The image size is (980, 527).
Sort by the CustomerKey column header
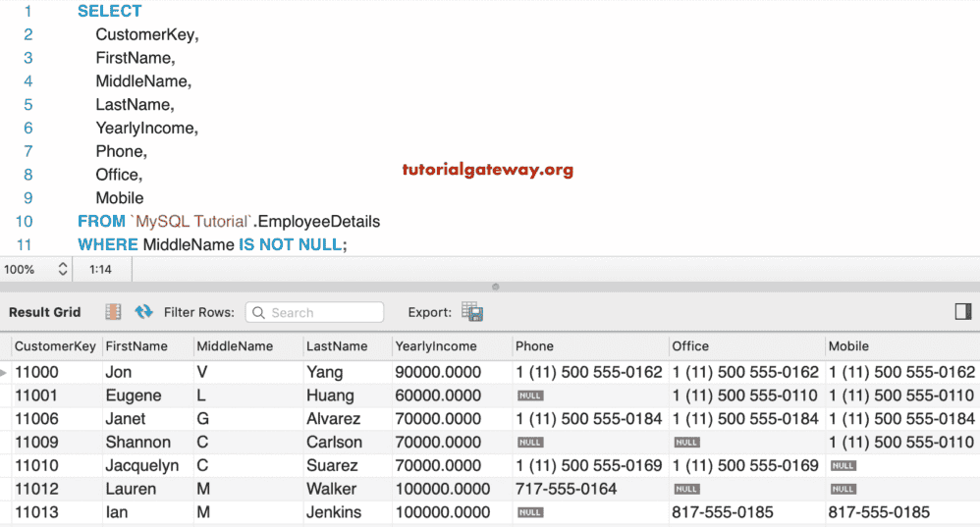[55, 345]
